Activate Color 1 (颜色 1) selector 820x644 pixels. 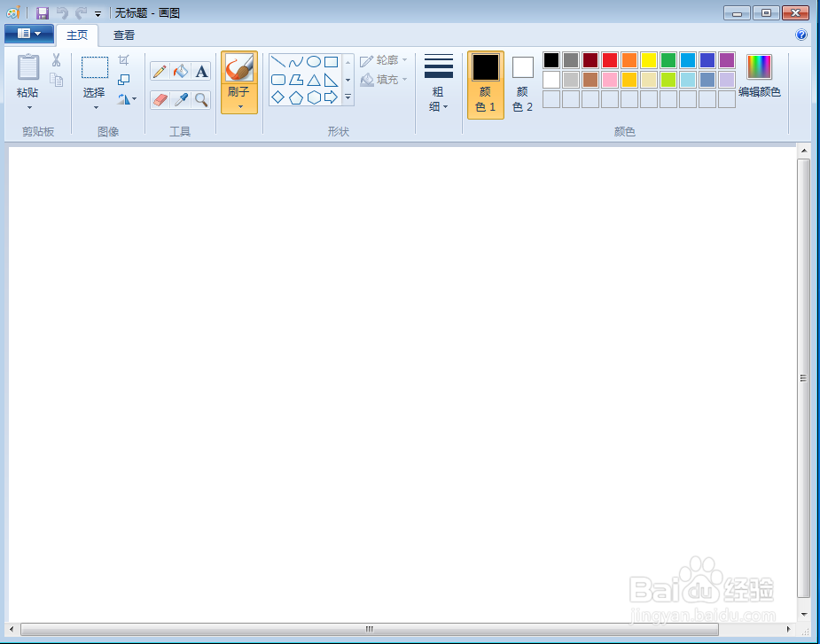pyautogui.click(x=485, y=85)
